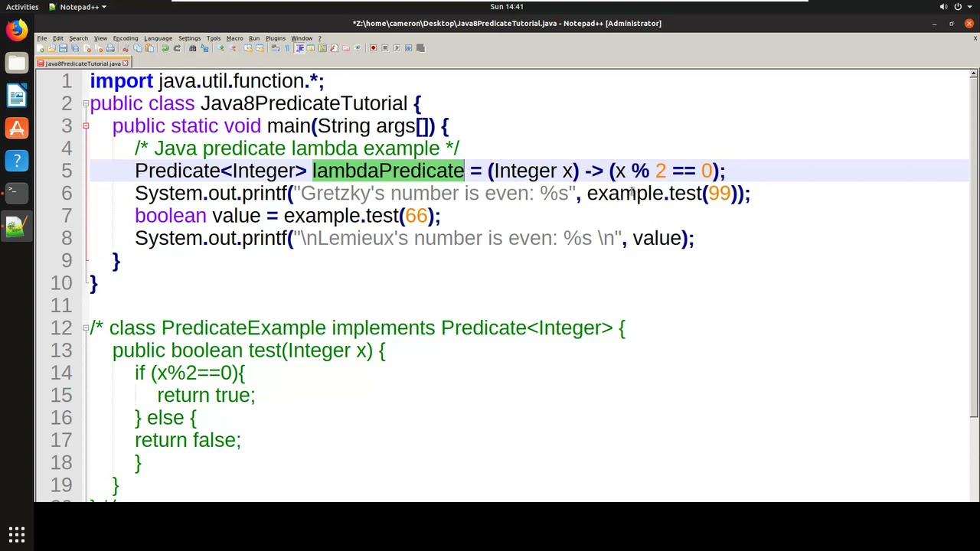Save the current file via toolbar icon

pos(64,47)
